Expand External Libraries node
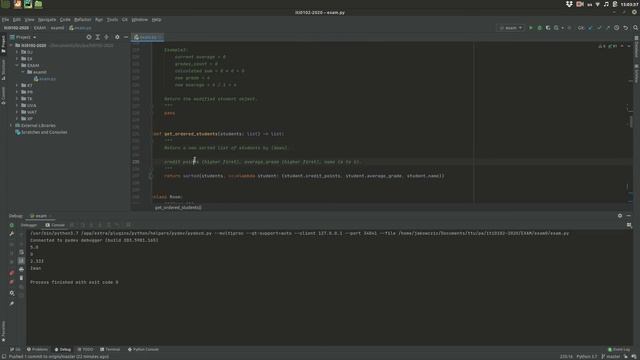The width and height of the screenshot is (640, 360). (x=11, y=125)
